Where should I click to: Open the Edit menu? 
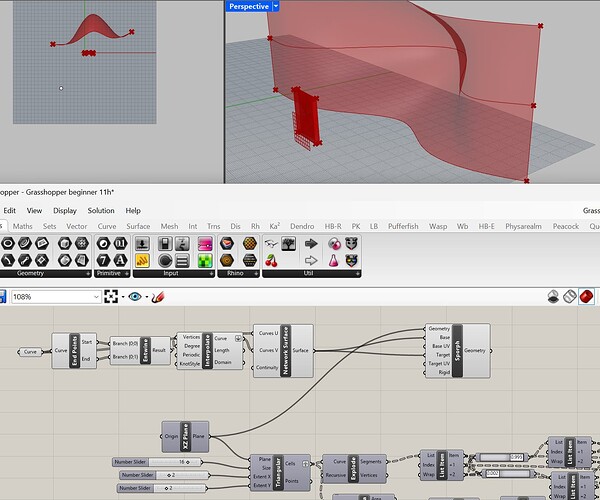[x=10, y=210]
